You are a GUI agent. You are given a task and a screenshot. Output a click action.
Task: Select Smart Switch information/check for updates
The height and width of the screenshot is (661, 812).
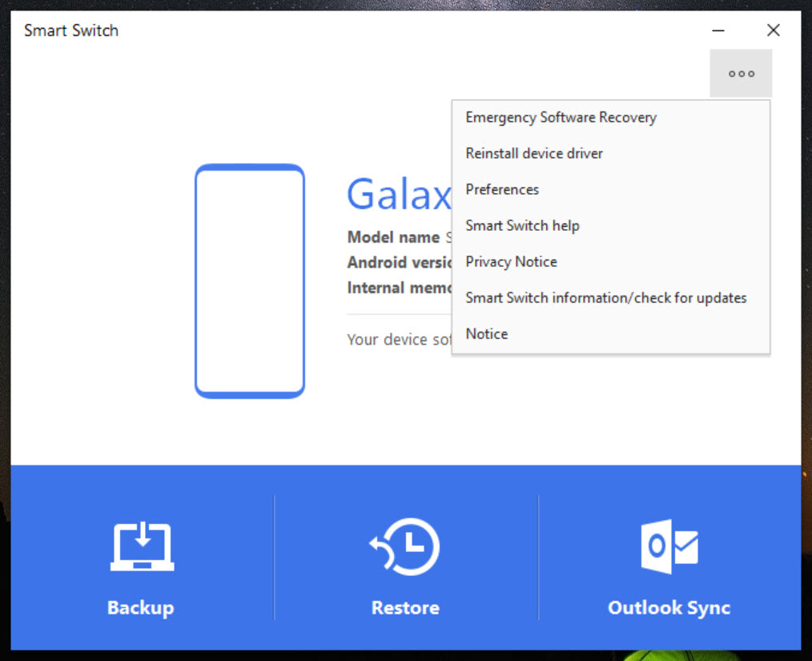tap(610, 298)
